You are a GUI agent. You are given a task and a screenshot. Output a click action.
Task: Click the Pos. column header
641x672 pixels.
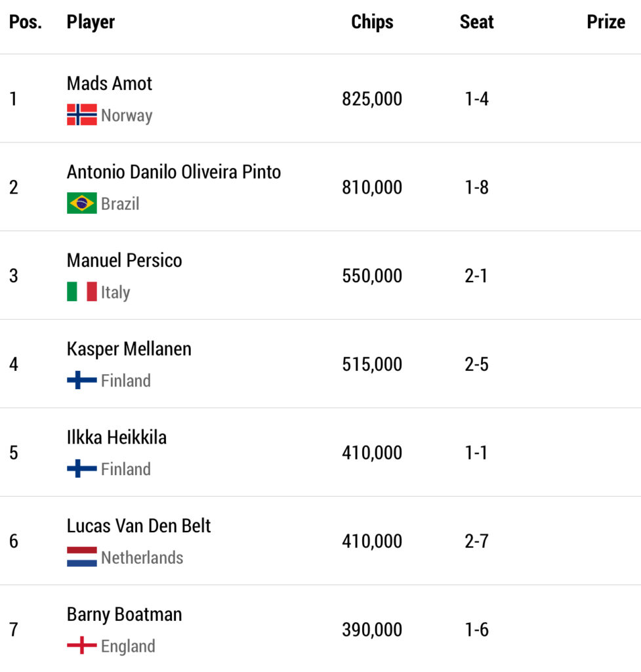tap(26, 22)
